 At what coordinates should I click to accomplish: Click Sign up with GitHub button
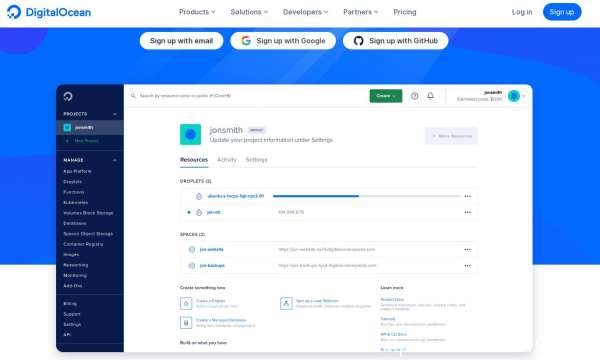[x=395, y=41]
